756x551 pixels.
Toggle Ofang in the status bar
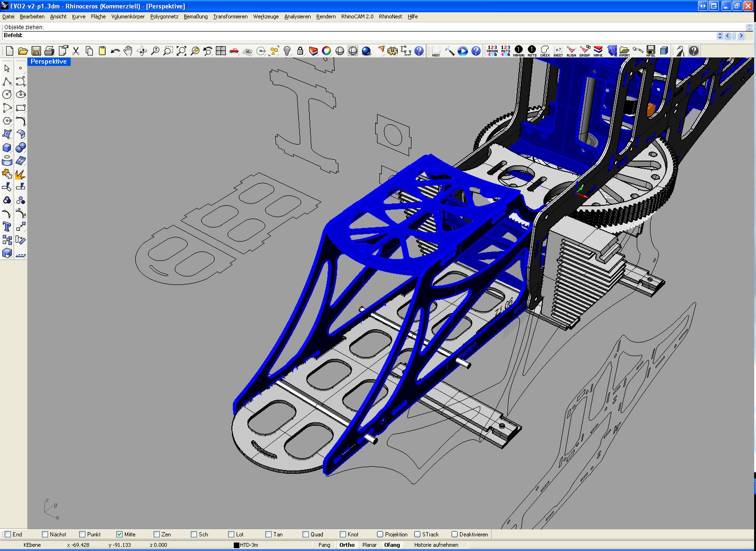coord(392,545)
